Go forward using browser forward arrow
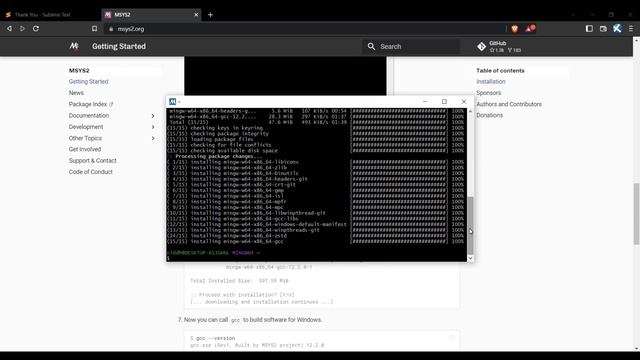 [x=22, y=29]
